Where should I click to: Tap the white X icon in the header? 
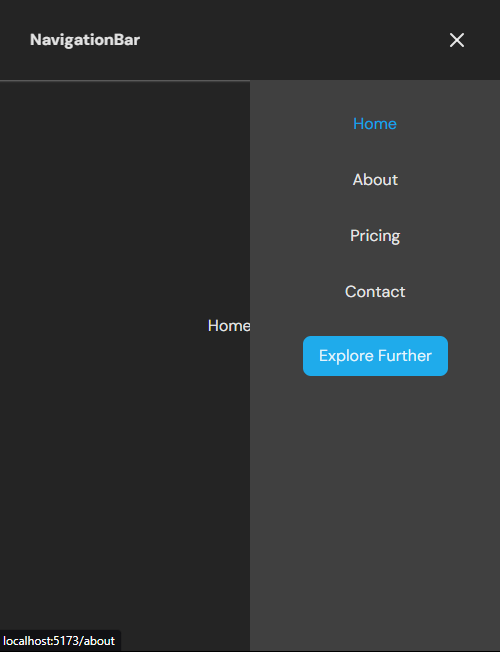[x=457, y=40]
